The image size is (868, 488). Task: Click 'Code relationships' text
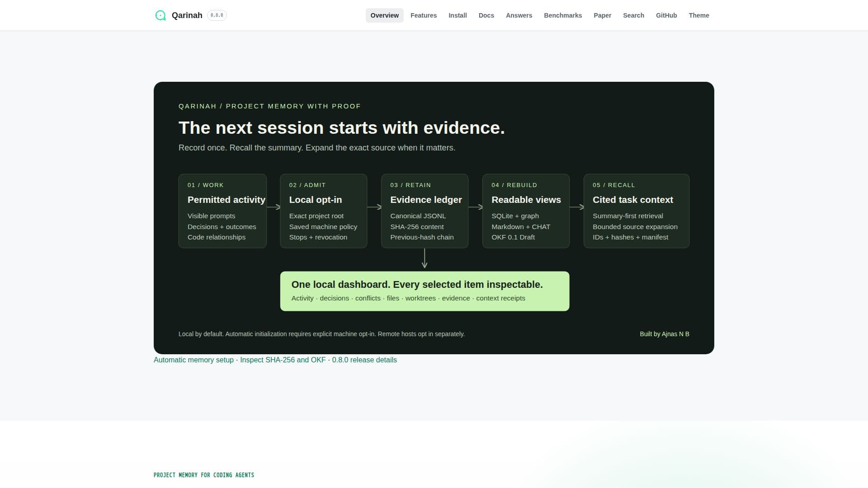[217, 237]
